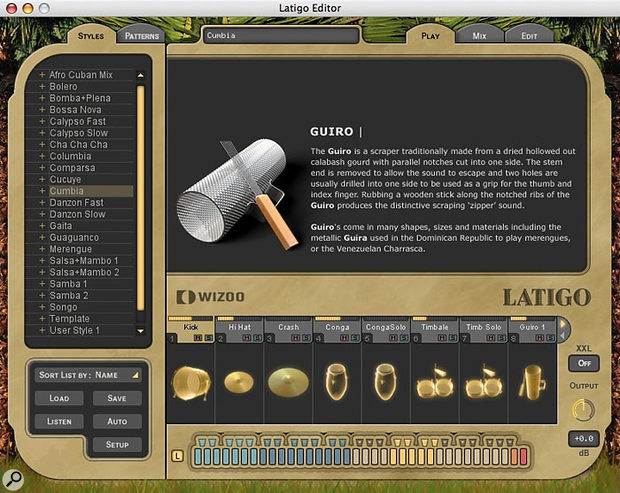Open the Mix tab

[479, 36]
